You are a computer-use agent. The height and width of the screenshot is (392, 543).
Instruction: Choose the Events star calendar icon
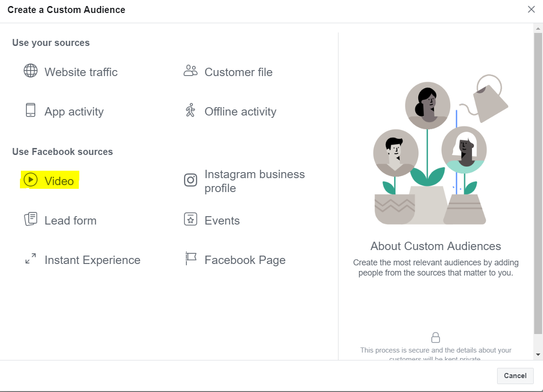(x=191, y=219)
